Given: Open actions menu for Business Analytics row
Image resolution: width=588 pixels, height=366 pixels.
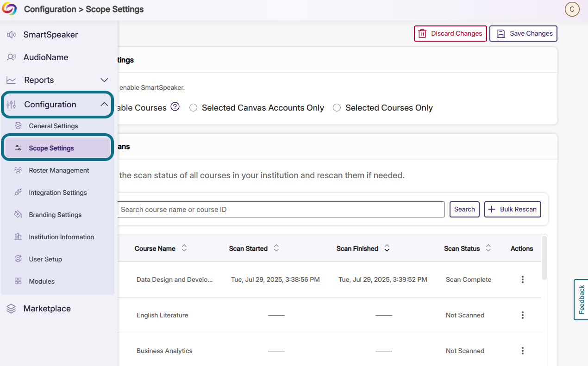Looking at the screenshot, I should click(523, 351).
